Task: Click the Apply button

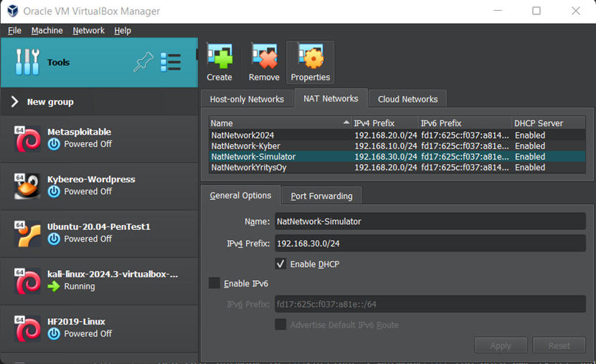Action: pos(501,345)
